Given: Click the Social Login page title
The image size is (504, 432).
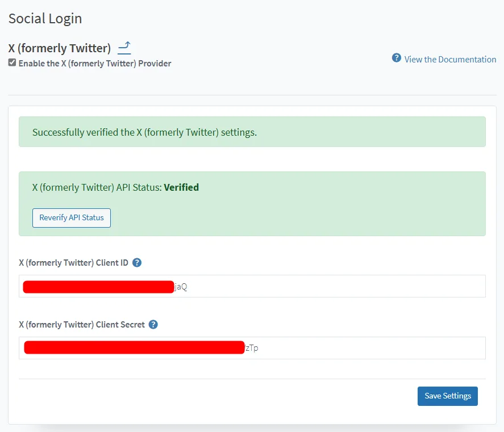Looking at the screenshot, I should [45, 19].
